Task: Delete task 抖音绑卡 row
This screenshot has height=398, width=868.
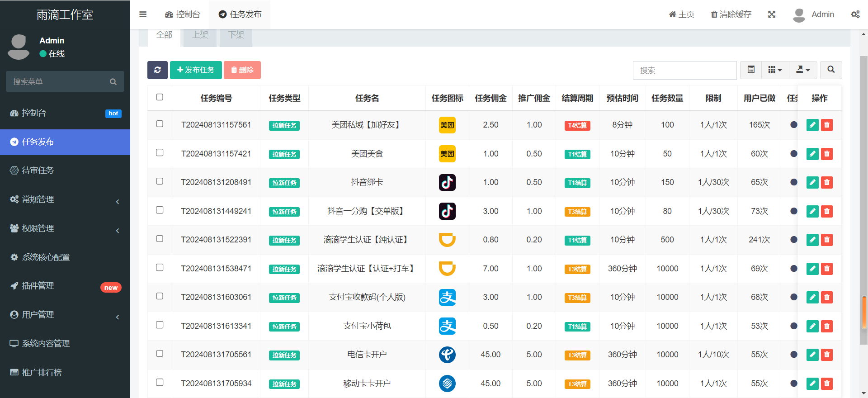Action: click(x=827, y=183)
